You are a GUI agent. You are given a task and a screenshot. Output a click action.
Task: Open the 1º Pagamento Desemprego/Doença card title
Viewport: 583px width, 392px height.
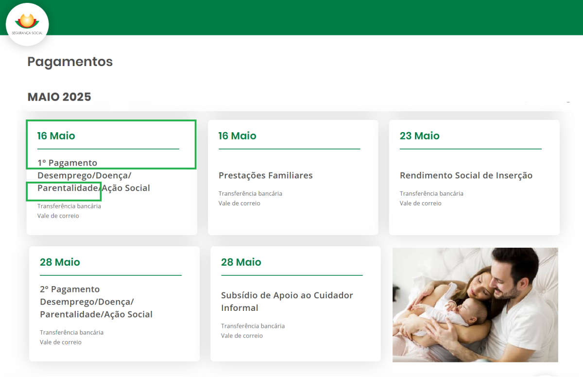pyautogui.click(x=94, y=175)
